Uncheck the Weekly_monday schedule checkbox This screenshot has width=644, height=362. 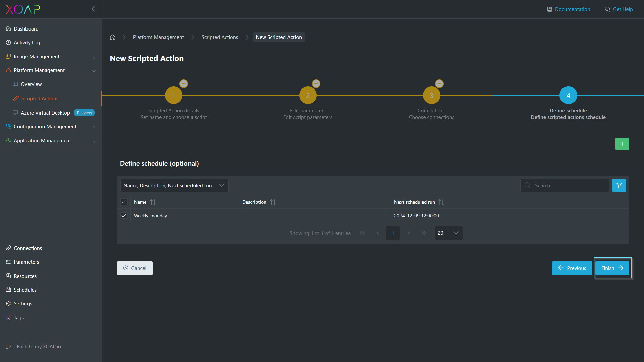(124, 216)
